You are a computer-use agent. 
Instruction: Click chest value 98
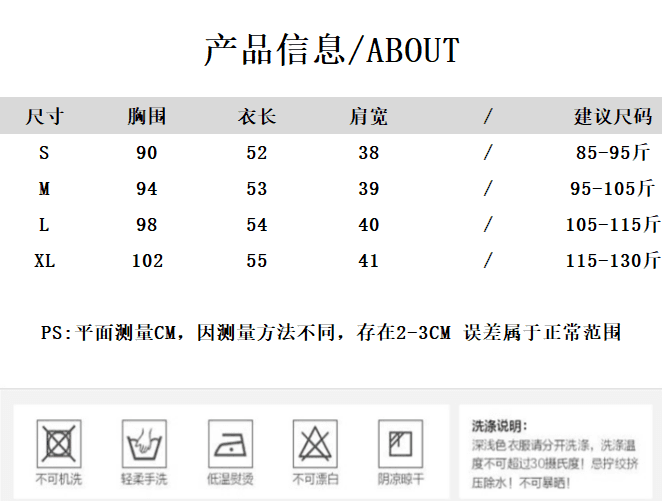click(147, 225)
